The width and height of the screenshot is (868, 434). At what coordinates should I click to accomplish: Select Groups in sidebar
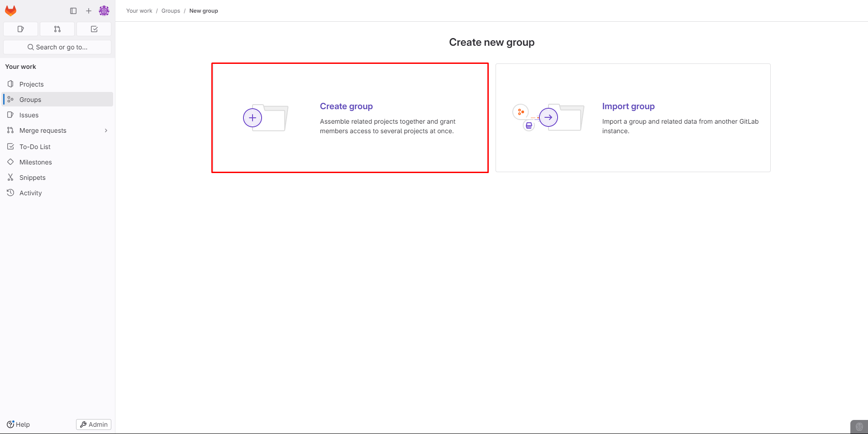pyautogui.click(x=30, y=100)
